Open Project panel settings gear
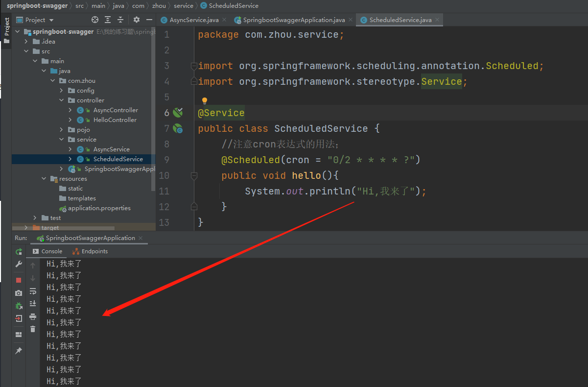This screenshot has width=588, height=387. point(137,20)
